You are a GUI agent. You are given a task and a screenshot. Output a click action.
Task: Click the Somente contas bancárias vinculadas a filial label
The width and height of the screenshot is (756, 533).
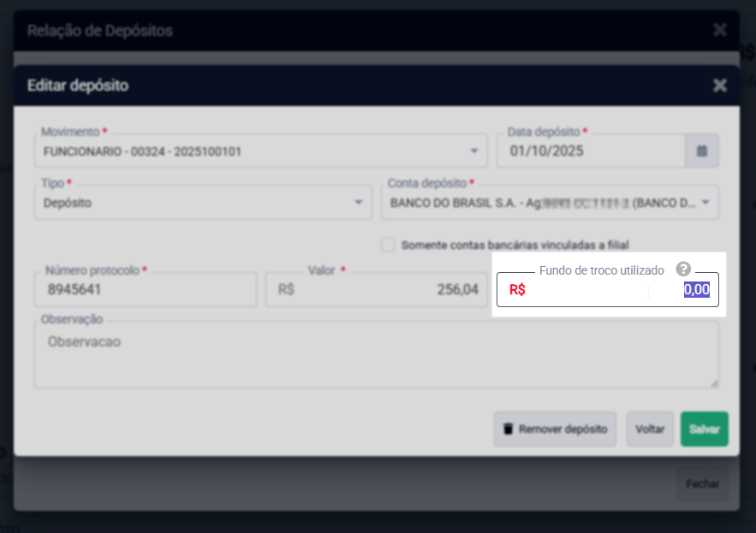point(515,246)
